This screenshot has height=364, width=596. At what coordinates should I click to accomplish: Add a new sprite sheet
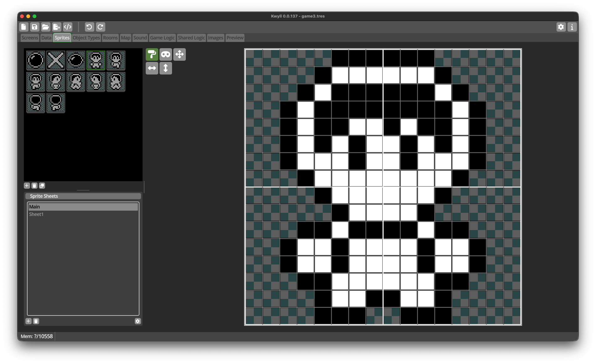(x=29, y=321)
